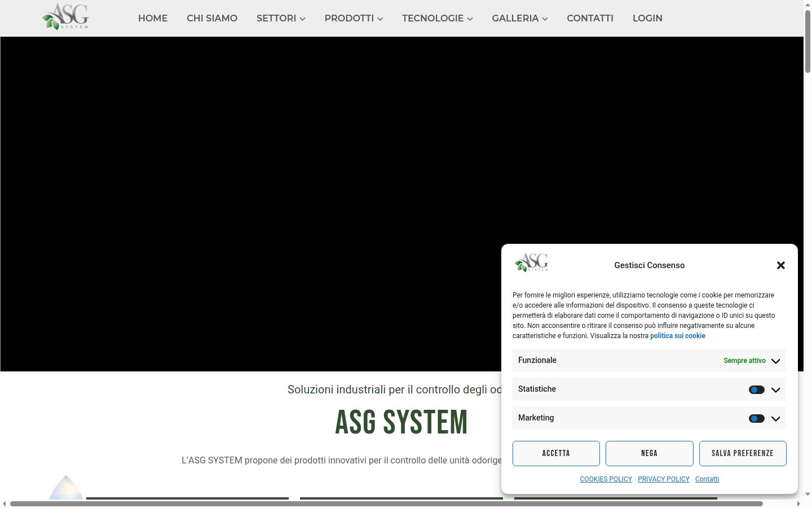Open the Privacy Policy link
Screen dimensions: 812x508
point(664,479)
